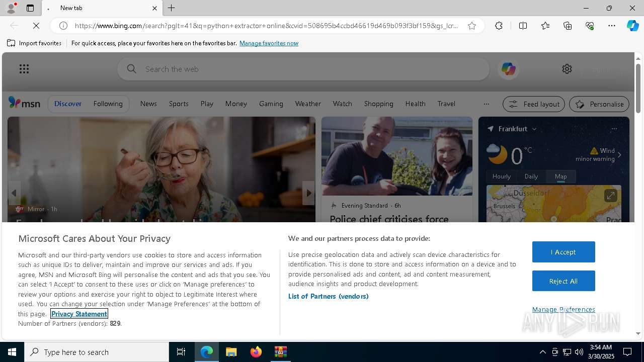This screenshot has height=362, width=644.
Task: Open File Explorer from taskbar
Action: (x=231, y=352)
